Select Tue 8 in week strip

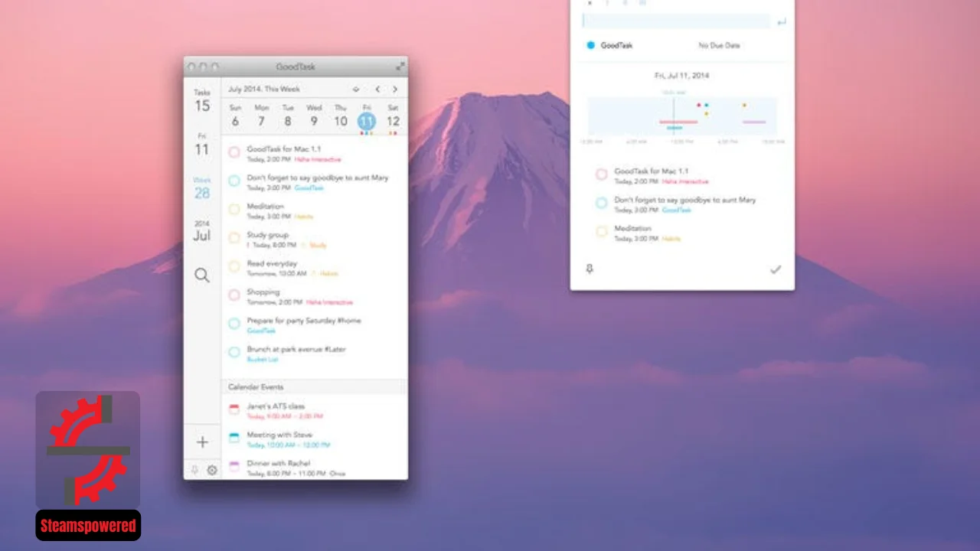pos(288,116)
